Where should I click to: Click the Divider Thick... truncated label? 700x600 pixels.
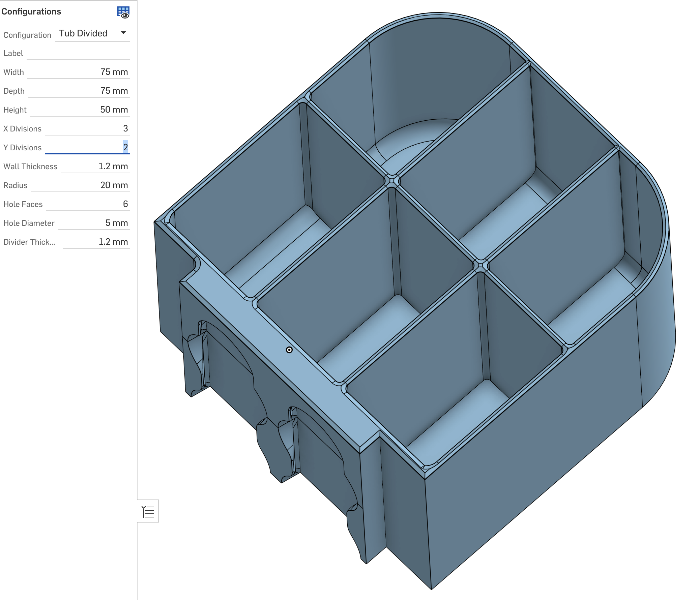(29, 242)
